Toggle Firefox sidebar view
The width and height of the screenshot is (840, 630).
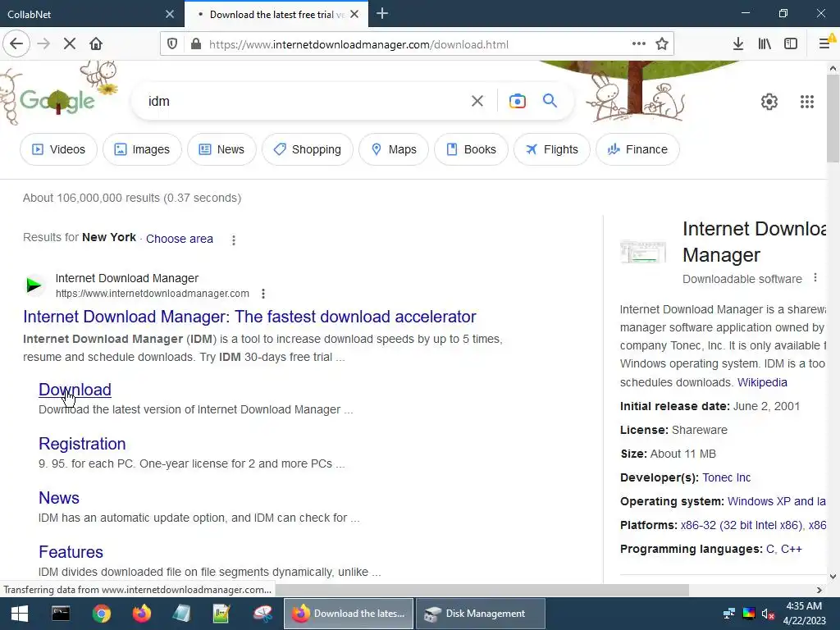coord(791,44)
